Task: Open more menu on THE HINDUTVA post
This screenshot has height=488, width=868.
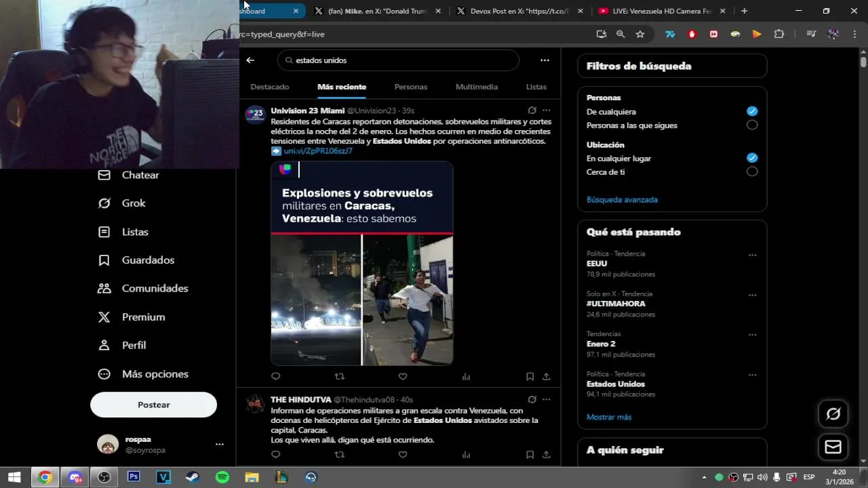Action: (547, 400)
